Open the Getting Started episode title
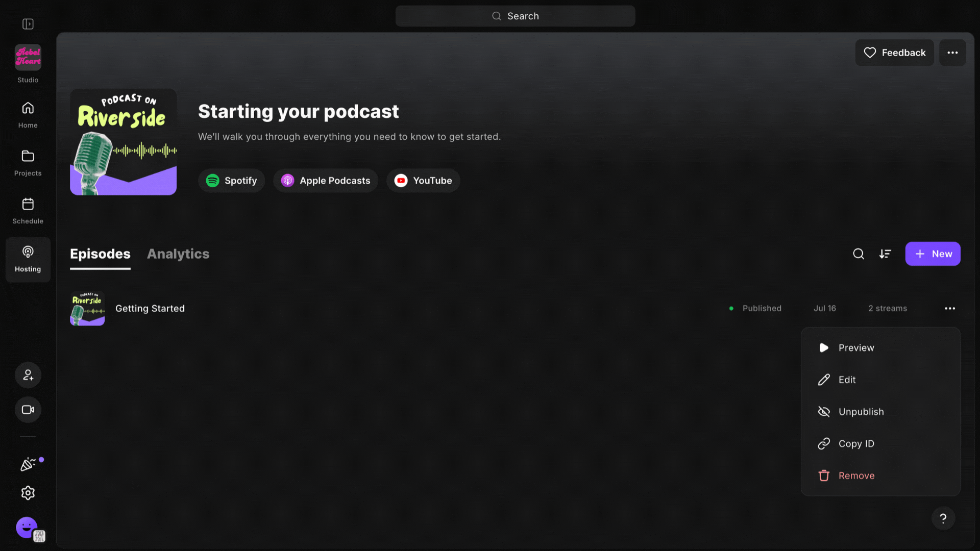 pos(150,309)
